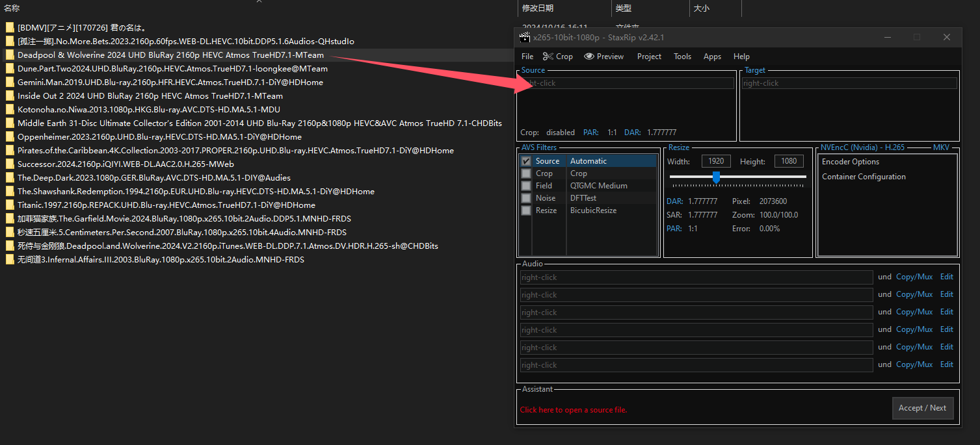Screen dimensions: 980x445
Task: Click the Accept / Next button
Action: 922,408
